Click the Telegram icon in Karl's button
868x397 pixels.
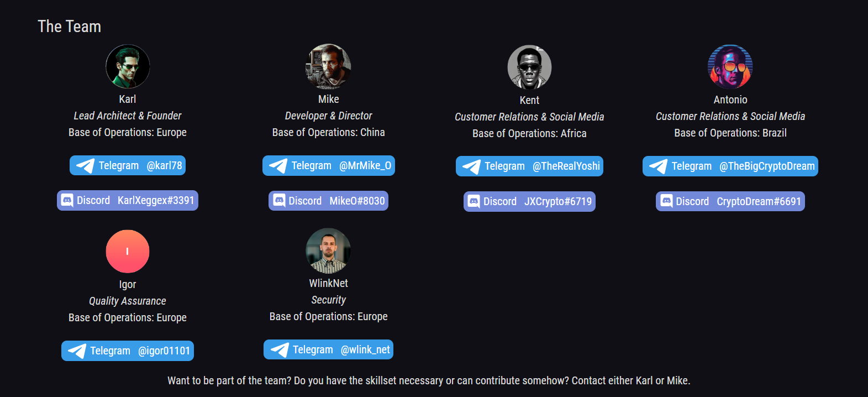pyautogui.click(x=85, y=166)
